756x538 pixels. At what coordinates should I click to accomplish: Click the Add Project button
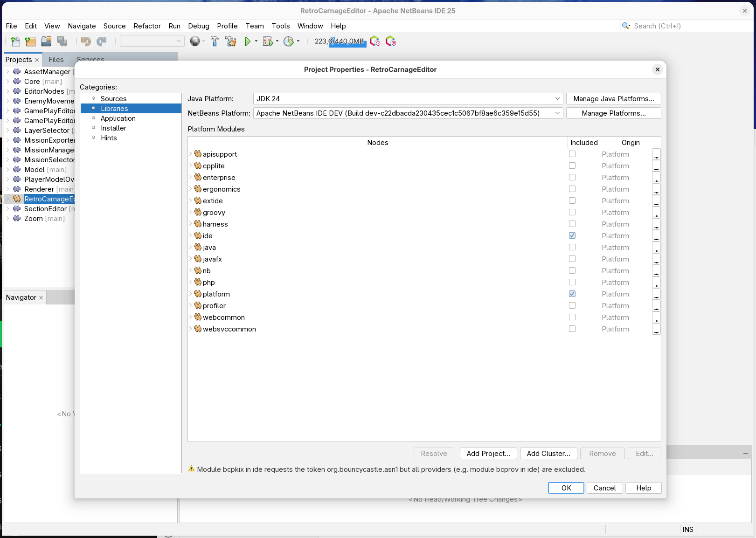click(x=488, y=454)
